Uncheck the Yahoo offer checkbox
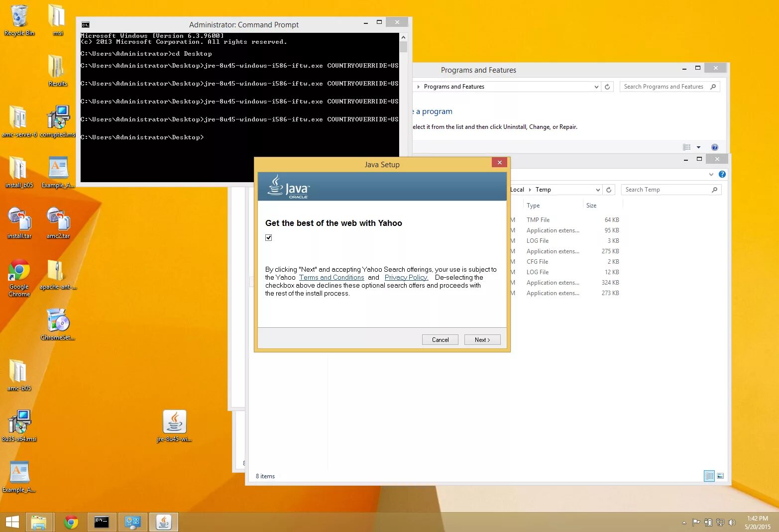 (269, 237)
